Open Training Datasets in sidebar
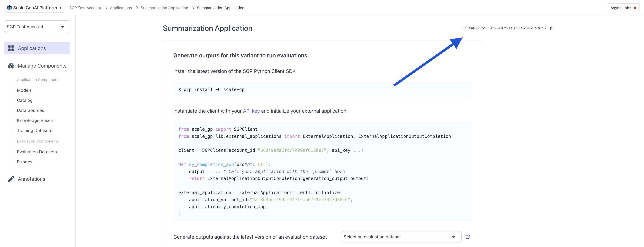 [35, 130]
